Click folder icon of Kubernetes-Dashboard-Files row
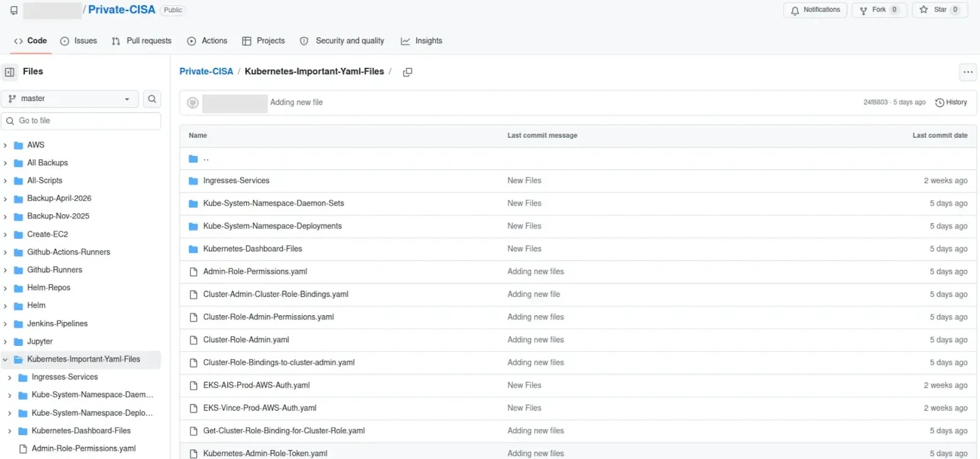The width and height of the screenshot is (980, 459). (194, 249)
